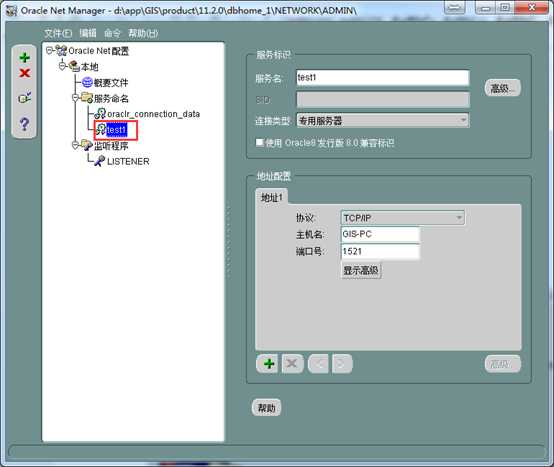
Task: Select the 概要文件 tree item label
Action: pyautogui.click(x=111, y=83)
